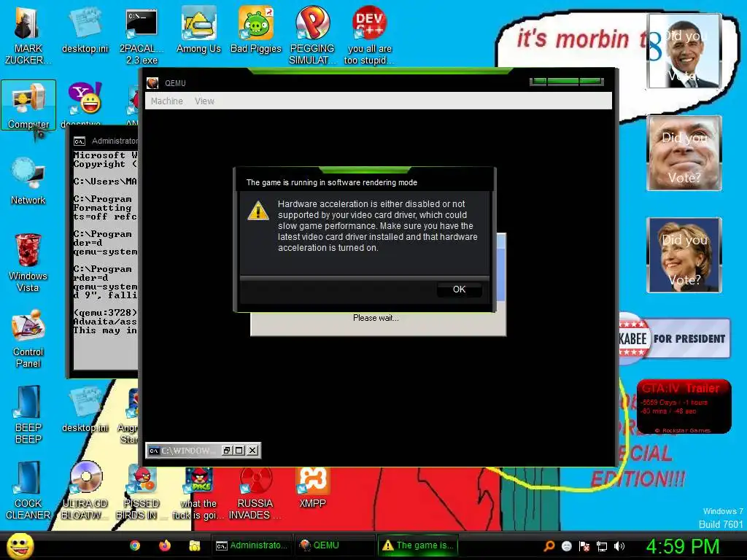The image size is (747, 560).
Task: Click the 4:59 PM taskbar clock
Action: tap(683, 546)
